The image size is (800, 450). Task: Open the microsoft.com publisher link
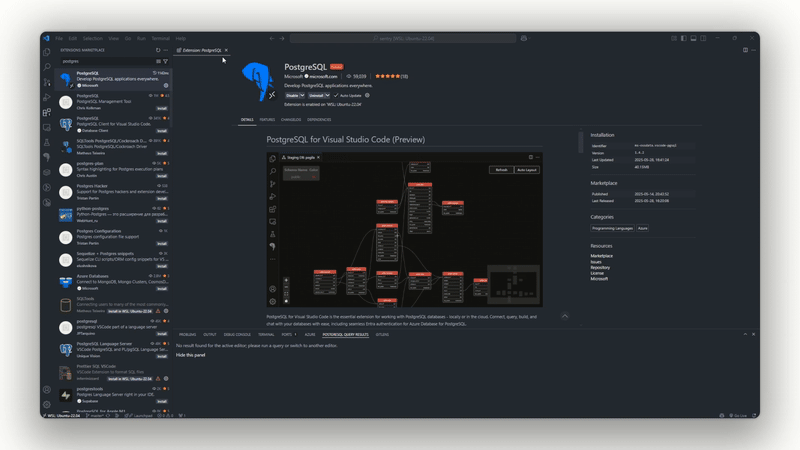pos(323,77)
